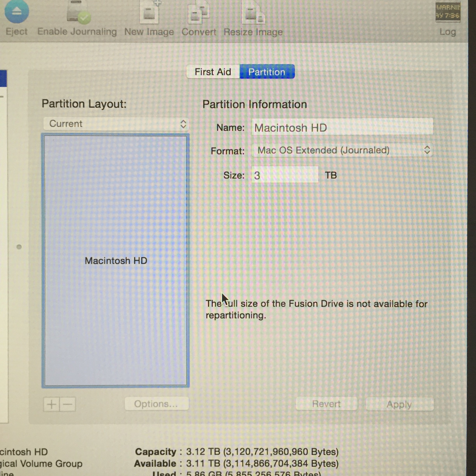Open the Partition Layout Current dropdown
476x476 pixels.
116,124
